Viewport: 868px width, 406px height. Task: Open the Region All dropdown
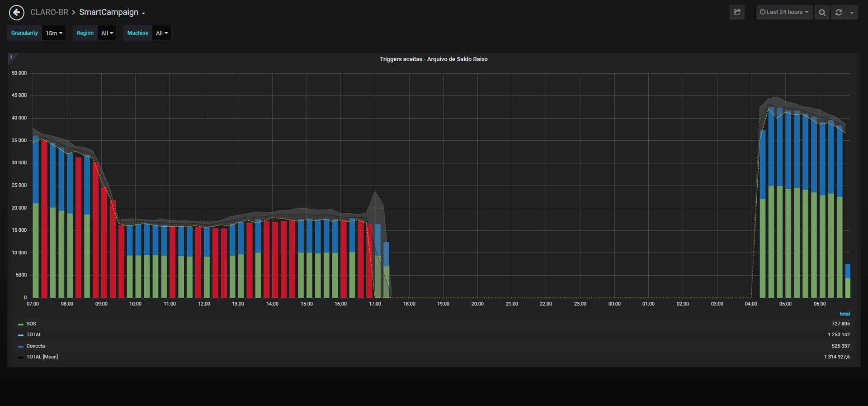tap(107, 33)
